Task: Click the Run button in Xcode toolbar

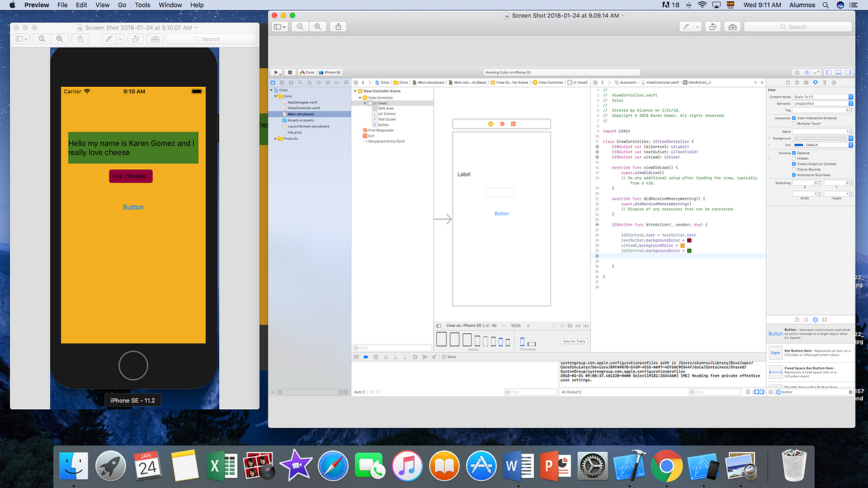Action: point(276,72)
